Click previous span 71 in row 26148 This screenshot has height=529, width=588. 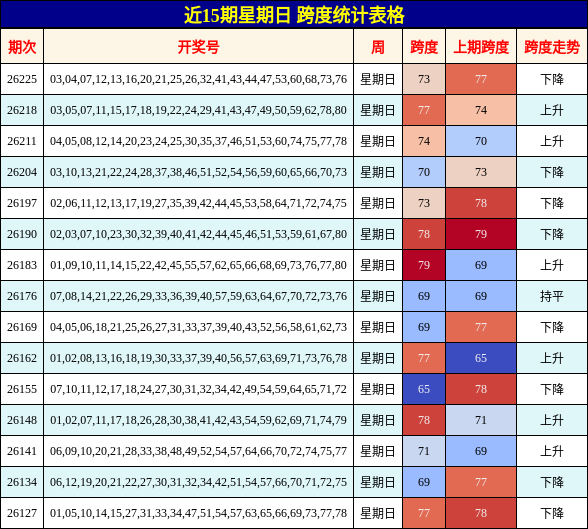(x=481, y=420)
